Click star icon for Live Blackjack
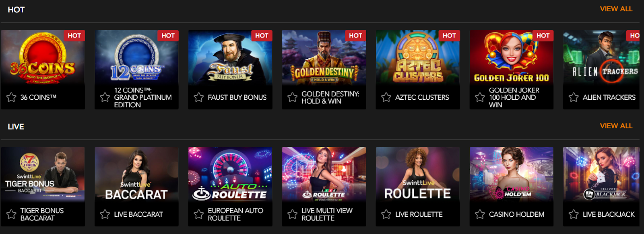The width and height of the screenshot is (644, 234). click(574, 214)
